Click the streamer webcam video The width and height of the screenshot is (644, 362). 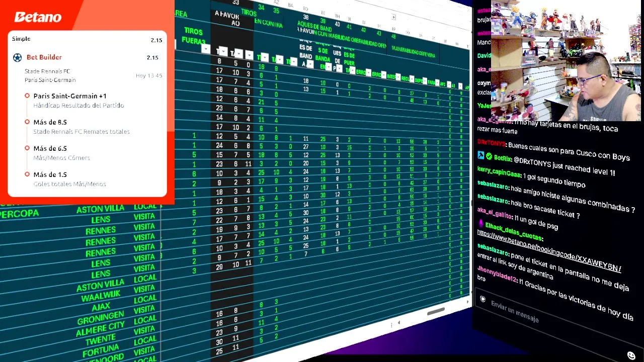(x=566, y=61)
